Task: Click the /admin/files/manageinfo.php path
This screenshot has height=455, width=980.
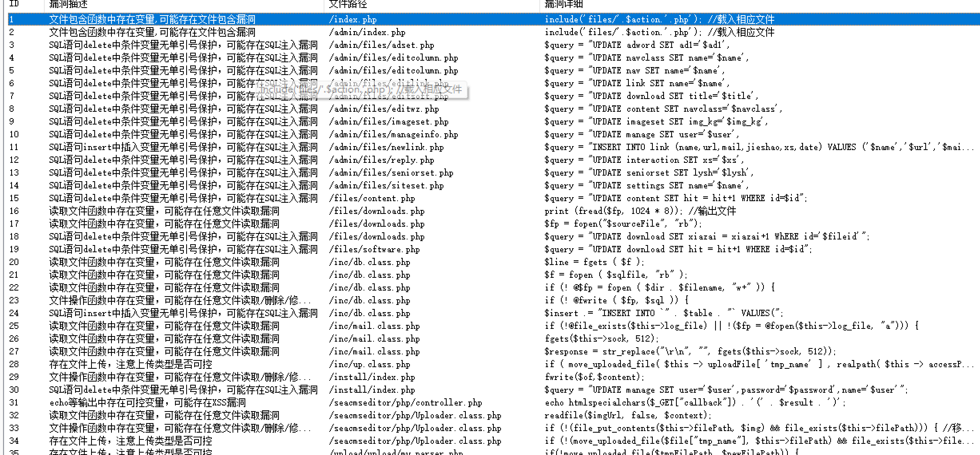Action: click(394, 134)
